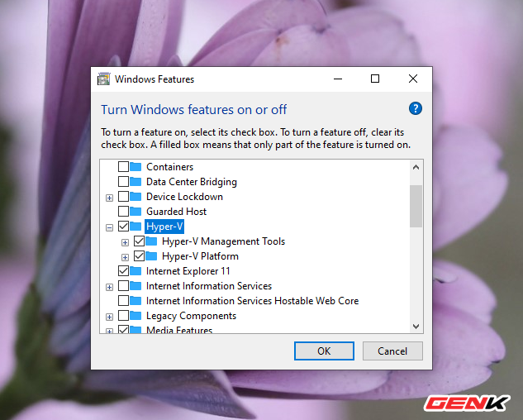This screenshot has width=523, height=420.
Task: Click the Hyper-V folder icon
Action: click(136, 226)
